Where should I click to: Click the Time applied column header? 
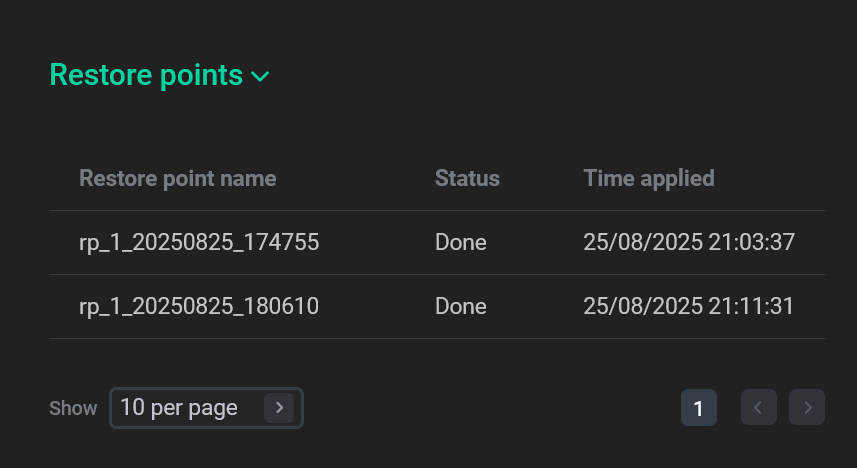649,179
